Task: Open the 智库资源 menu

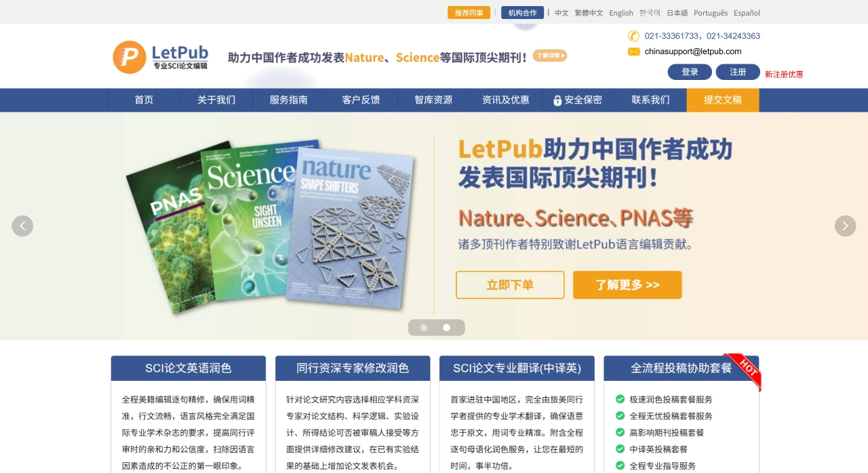Action: click(x=433, y=100)
